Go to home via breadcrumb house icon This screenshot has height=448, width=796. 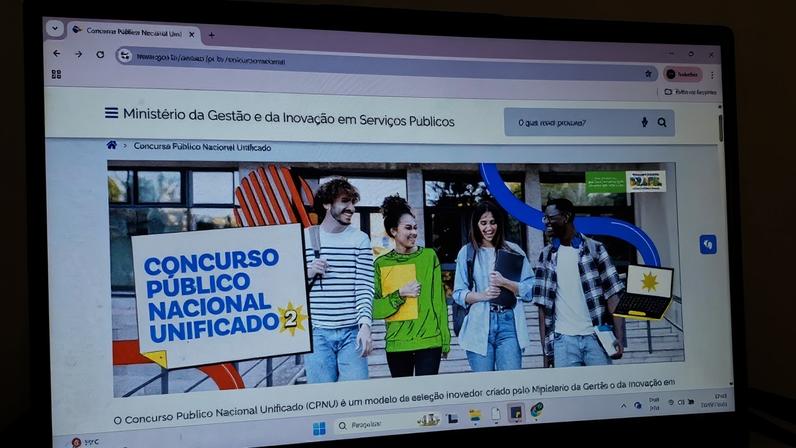(112, 145)
